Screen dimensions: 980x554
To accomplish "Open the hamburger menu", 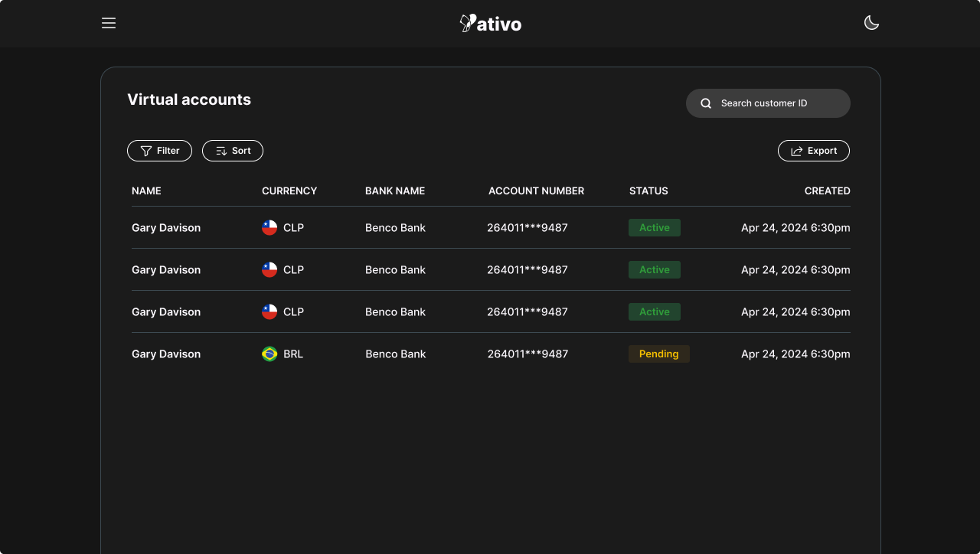I will coord(109,23).
